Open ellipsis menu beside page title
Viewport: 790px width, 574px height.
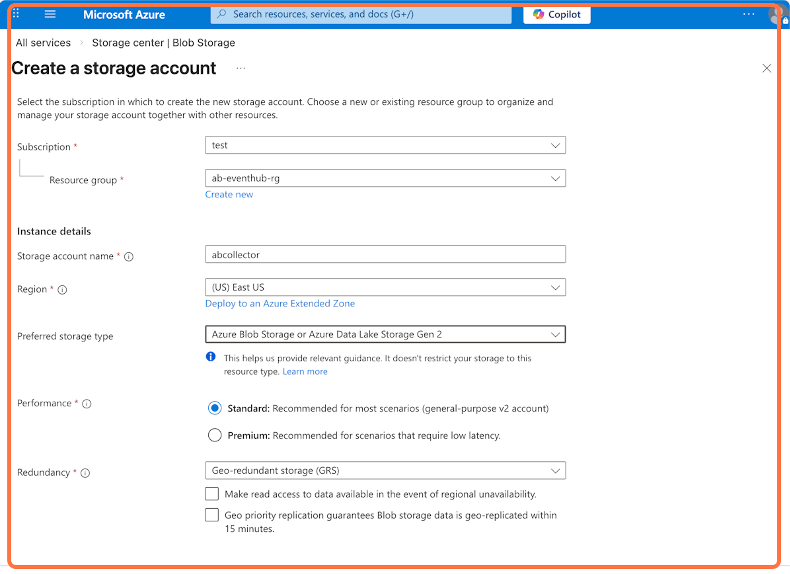(241, 68)
